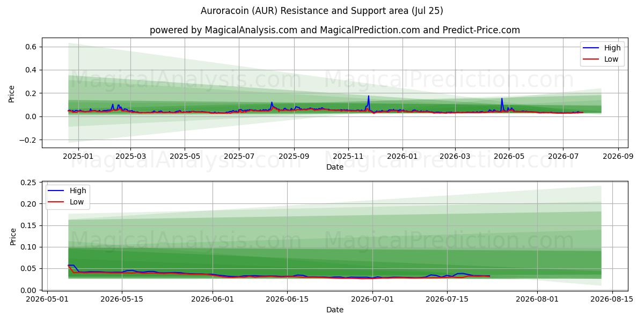644x322 pixels.
Task: Click the '2025-01' x-axis tick label
Action: [78, 158]
